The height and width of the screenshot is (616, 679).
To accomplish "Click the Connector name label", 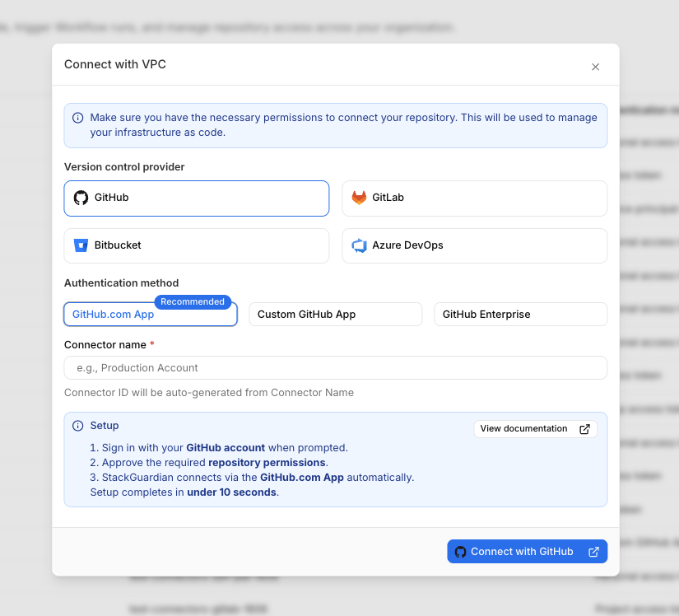I will tap(105, 345).
